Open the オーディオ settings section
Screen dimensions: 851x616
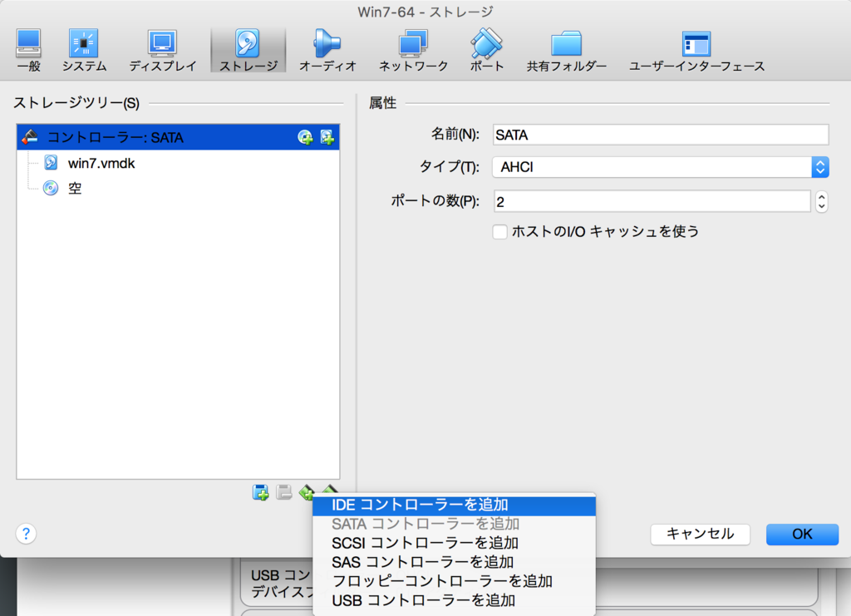(x=327, y=51)
